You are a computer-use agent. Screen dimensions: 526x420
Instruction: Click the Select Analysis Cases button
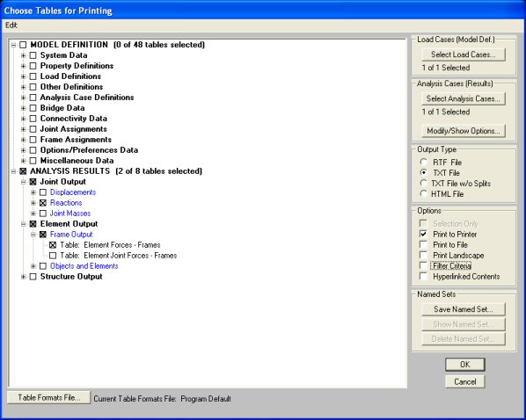(x=464, y=98)
